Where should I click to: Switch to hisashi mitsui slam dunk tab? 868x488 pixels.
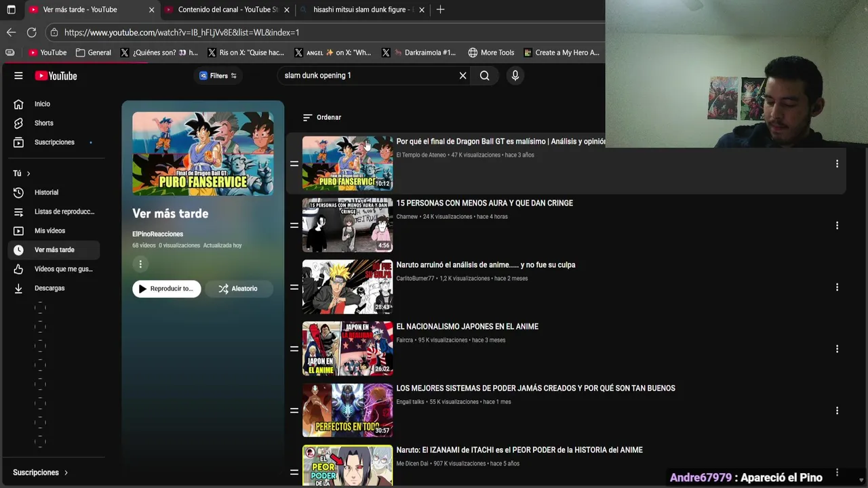tap(362, 9)
